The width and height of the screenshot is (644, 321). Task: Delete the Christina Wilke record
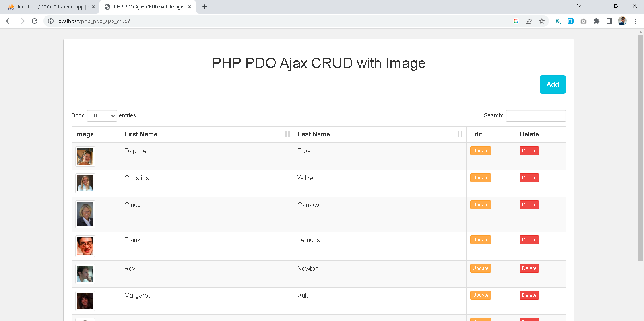[x=529, y=178]
